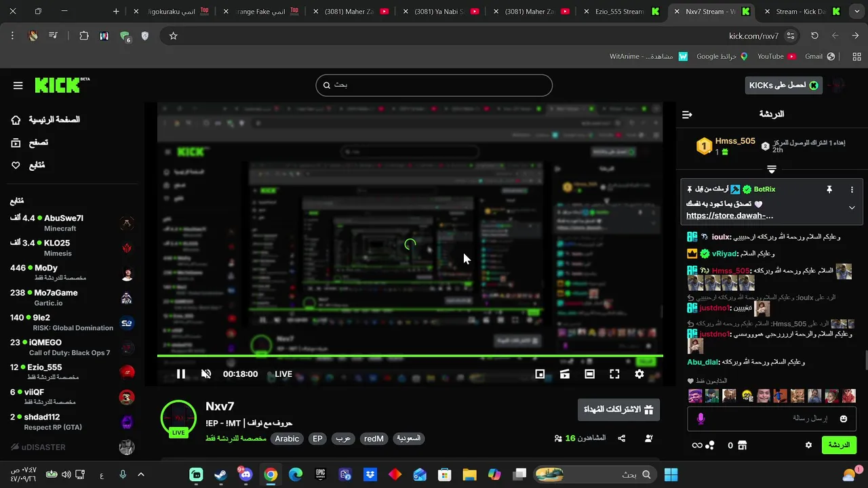Open YouTube bookmark in bookmarks bar

(776, 56)
